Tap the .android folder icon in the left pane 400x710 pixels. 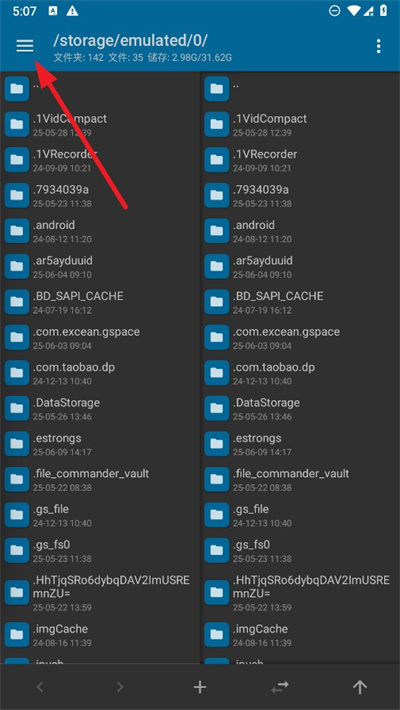(x=17, y=230)
